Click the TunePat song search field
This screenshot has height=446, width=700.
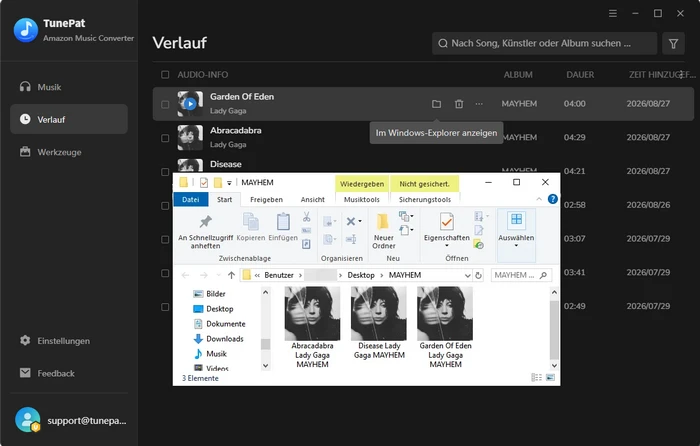tap(544, 43)
